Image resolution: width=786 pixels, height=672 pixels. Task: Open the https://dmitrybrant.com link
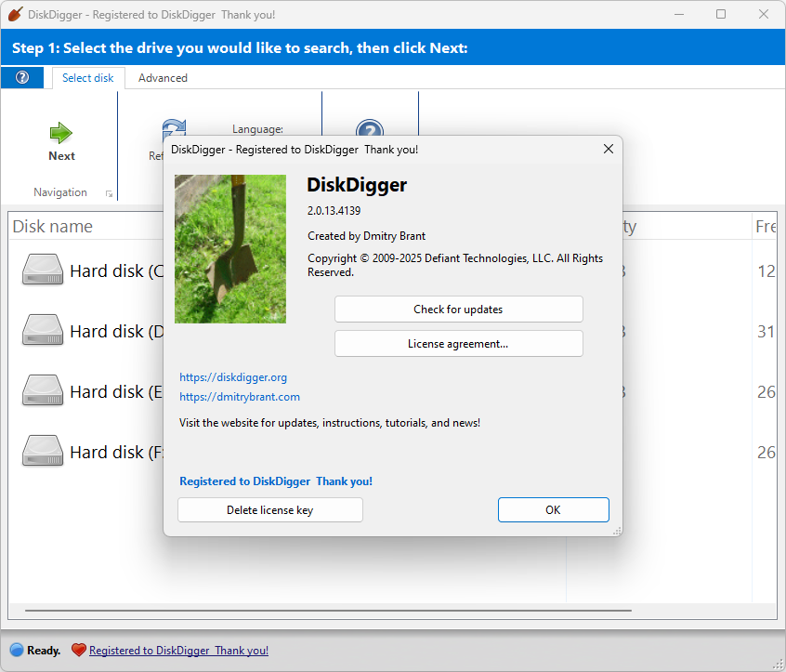pyautogui.click(x=240, y=397)
